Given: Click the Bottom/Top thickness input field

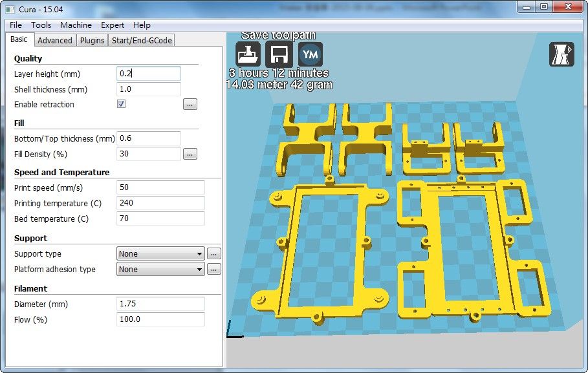Looking at the screenshot, I should (x=149, y=138).
